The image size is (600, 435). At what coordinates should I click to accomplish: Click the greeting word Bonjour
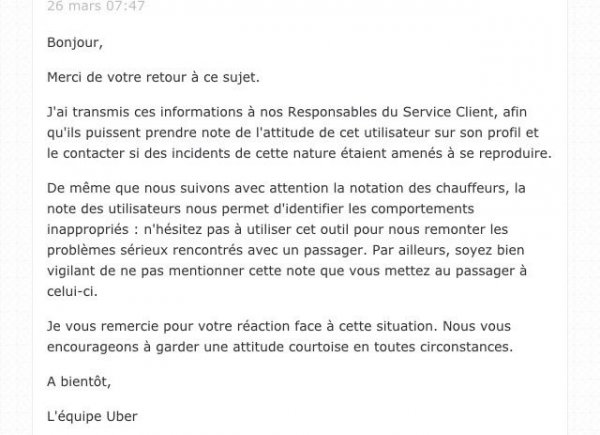click(x=75, y=42)
